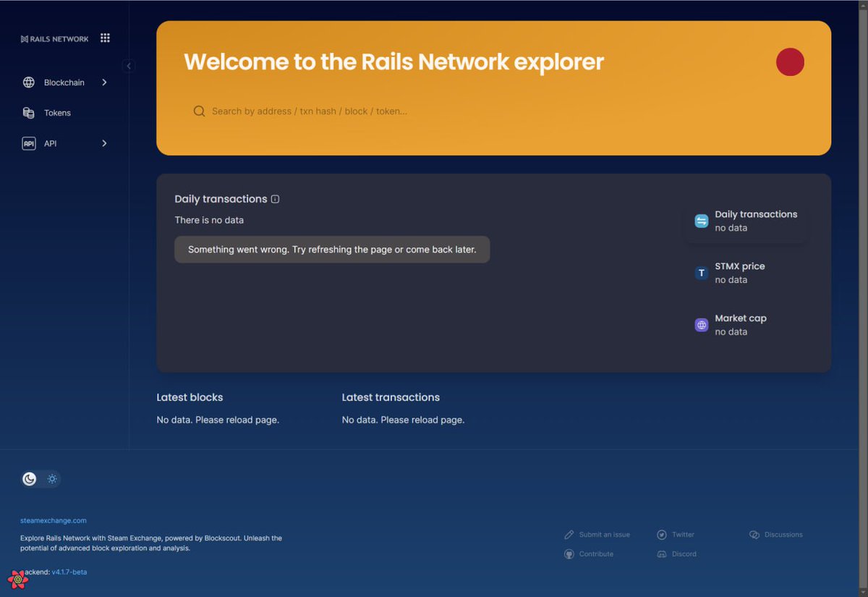Collapse the sidebar with the left arrow
This screenshot has height=597, width=868.
coord(129,65)
